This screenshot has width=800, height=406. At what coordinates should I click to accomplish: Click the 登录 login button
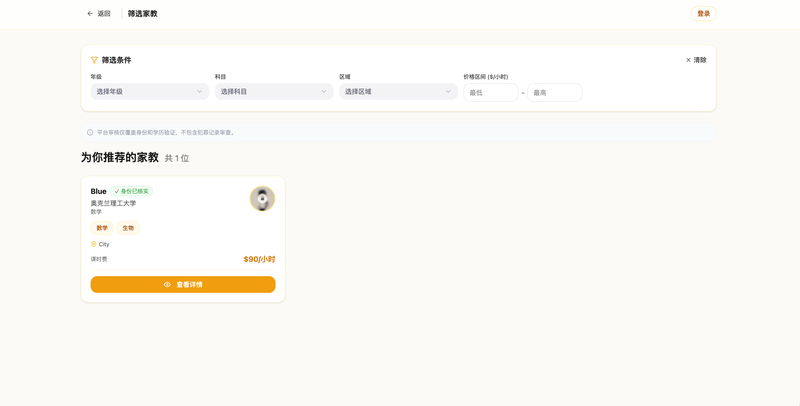click(x=704, y=14)
